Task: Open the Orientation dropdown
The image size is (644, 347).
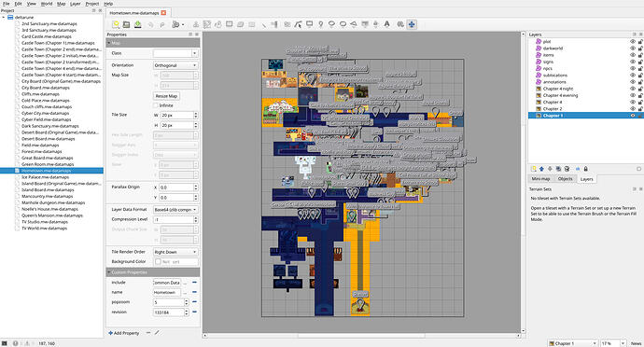Action: click(x=175, y=65)
